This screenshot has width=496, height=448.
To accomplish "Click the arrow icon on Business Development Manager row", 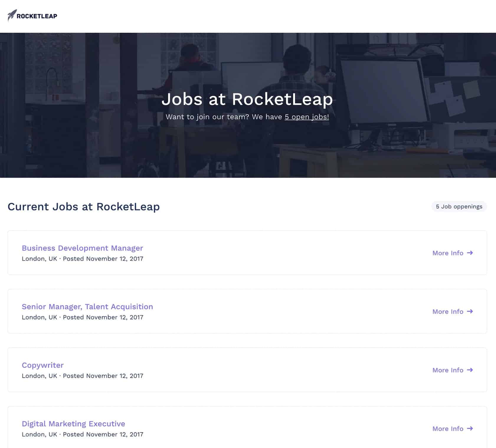I will click(470, 253).
